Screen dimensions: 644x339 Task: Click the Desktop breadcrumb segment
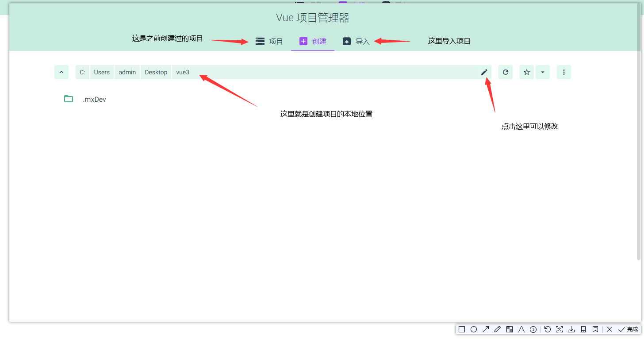(156, 72)
